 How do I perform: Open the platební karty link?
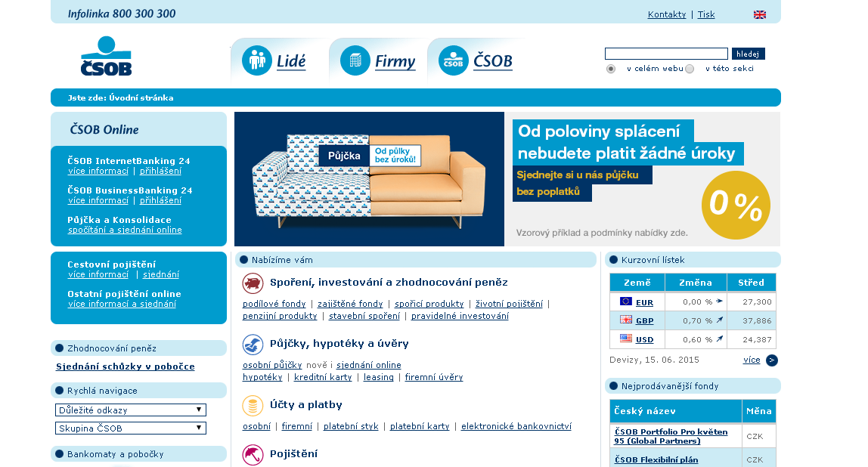pyautogui.click(x=420, y=427)
